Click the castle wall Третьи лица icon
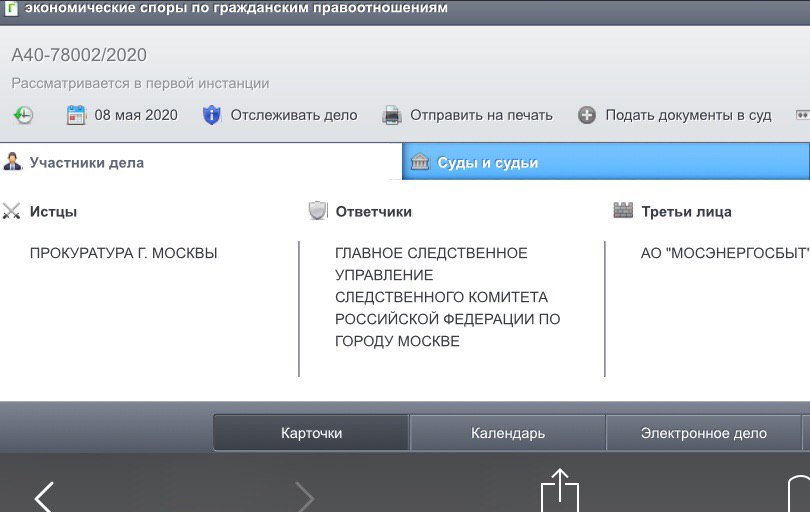The height and width of the screenshot is (512, 810). pos(623,210)
